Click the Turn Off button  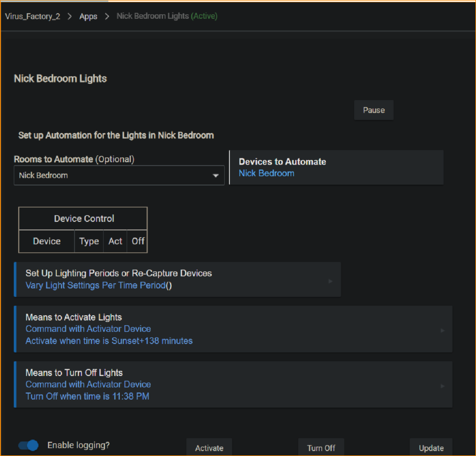pyautogui.click(x=321, y=448)
